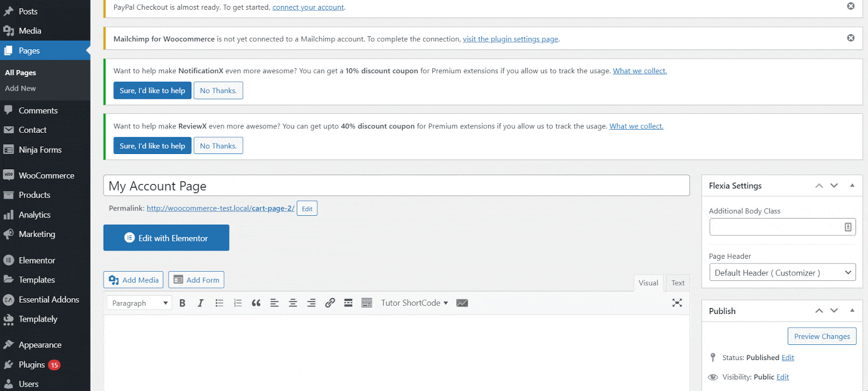This screenshot has height=391, width=868.
Task: Insert Read More tag
Action: pos(348,303)
